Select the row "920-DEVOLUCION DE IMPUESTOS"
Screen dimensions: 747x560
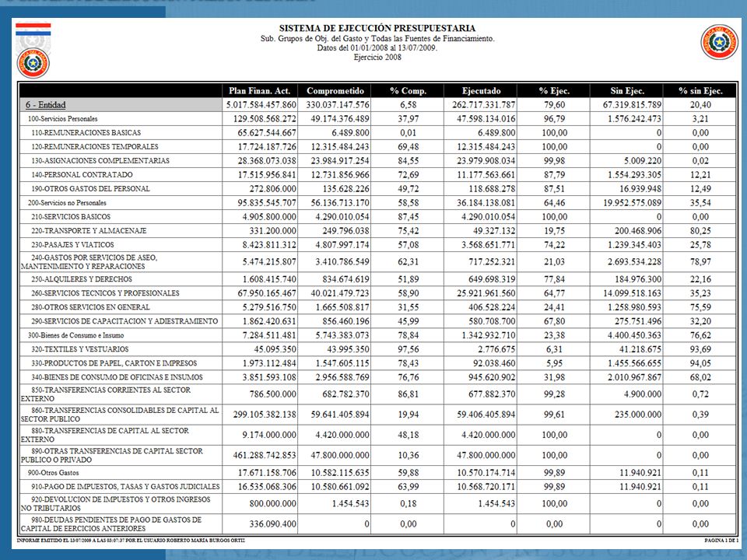coord(377,504)
